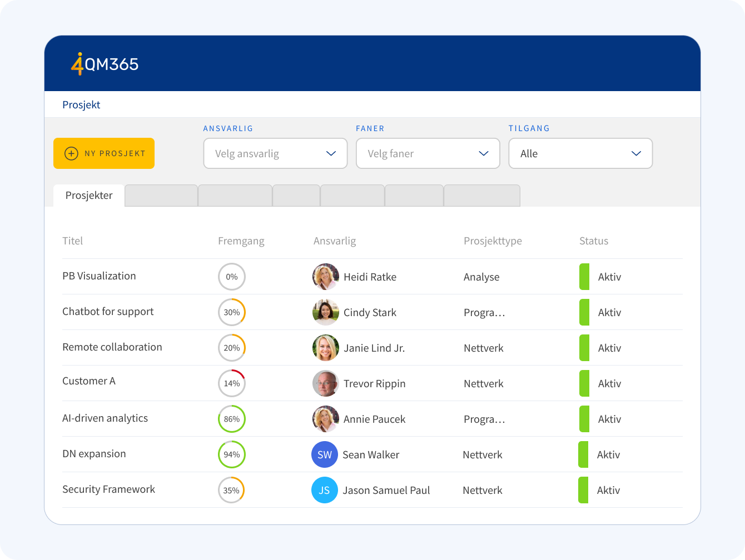The width and height of the screenshot is (745, 560).
Task: Click the name Heidi Ratke
Action: click(370, 277)
